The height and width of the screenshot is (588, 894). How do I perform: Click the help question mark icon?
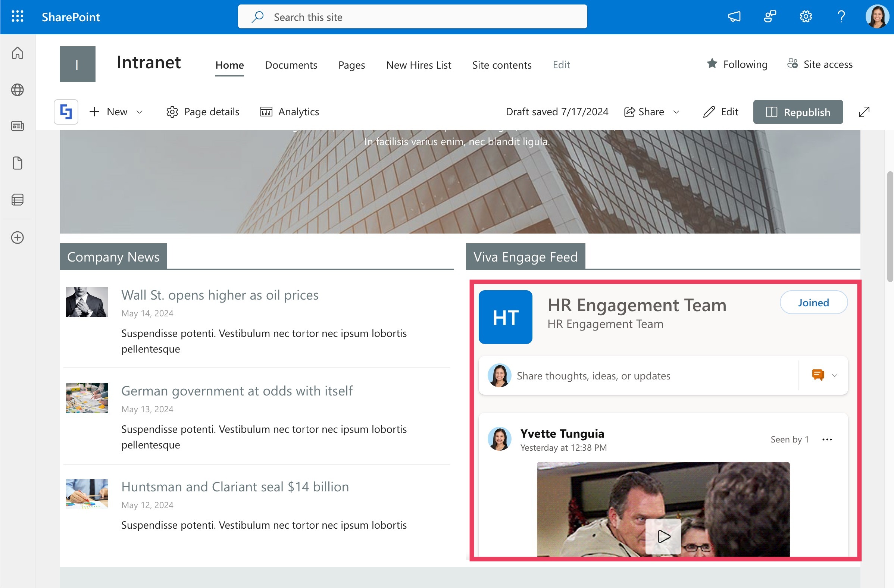(841, 16)
